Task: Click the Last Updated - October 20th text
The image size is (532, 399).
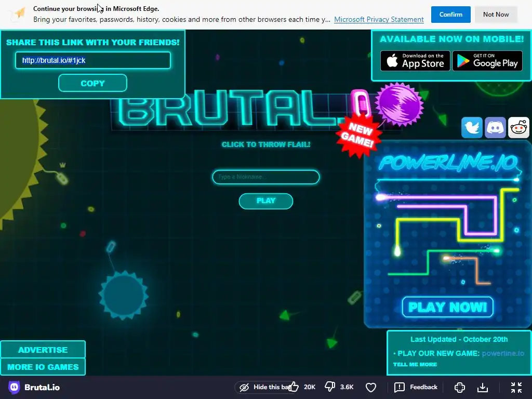Action: click(459, 339)
